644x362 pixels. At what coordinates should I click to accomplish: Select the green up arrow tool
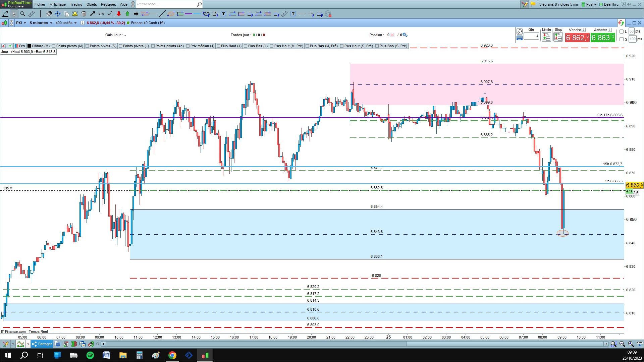point(127,14)
